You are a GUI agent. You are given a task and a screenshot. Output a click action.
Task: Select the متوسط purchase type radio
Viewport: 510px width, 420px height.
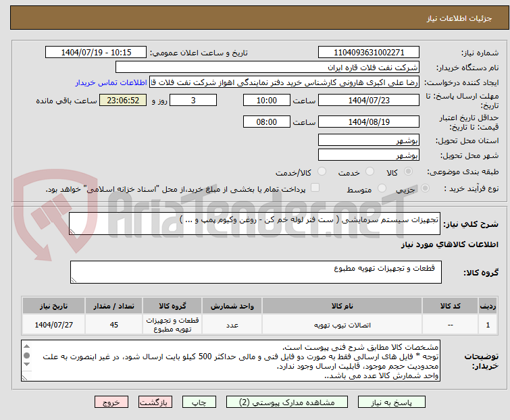(382, 188)
